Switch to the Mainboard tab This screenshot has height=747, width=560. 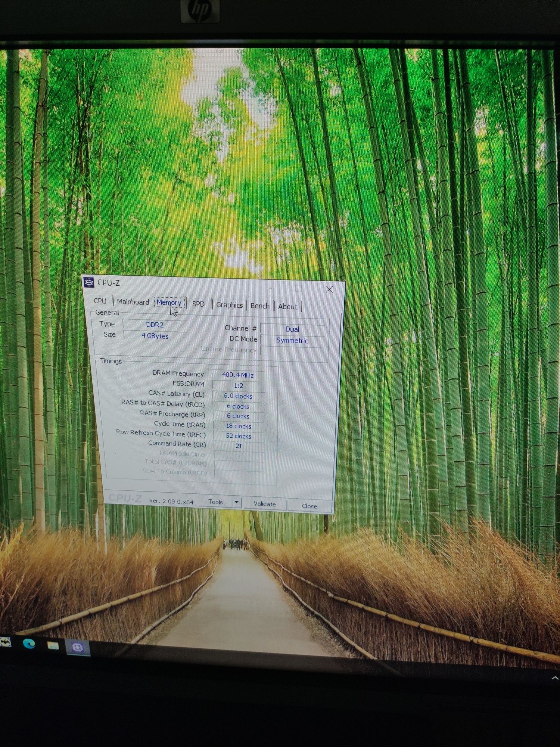133,302
